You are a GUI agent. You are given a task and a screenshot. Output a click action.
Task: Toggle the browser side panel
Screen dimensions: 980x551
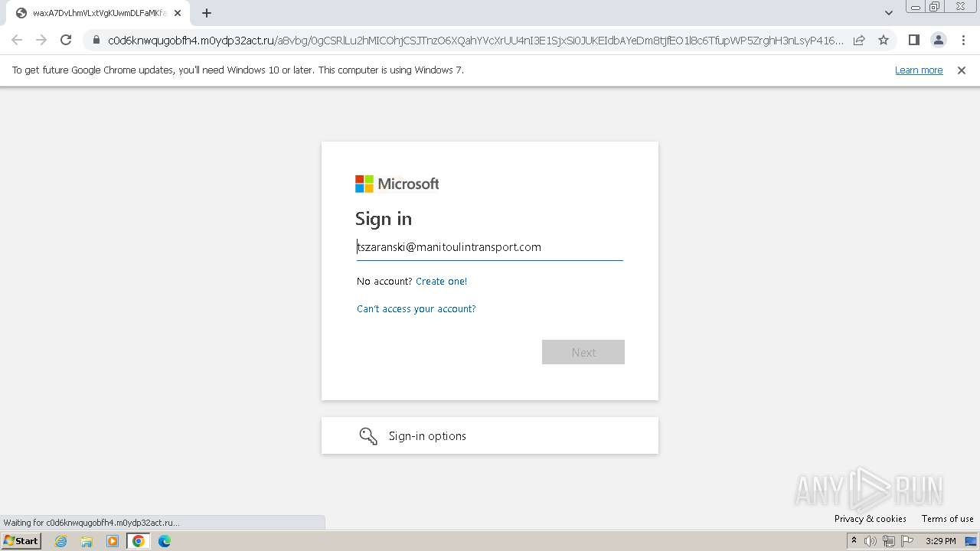tap(913, 40)
